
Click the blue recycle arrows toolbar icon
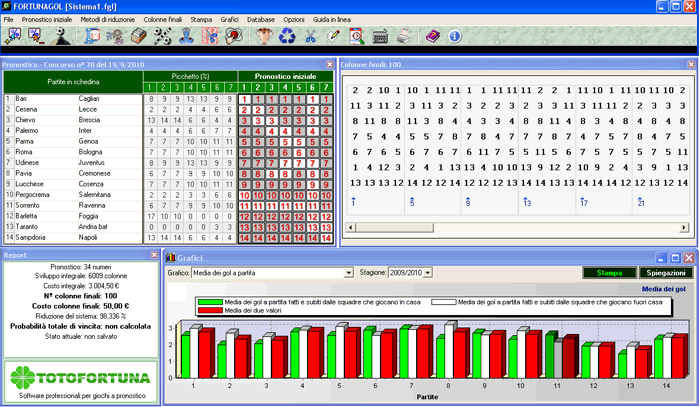coord(286,36)
